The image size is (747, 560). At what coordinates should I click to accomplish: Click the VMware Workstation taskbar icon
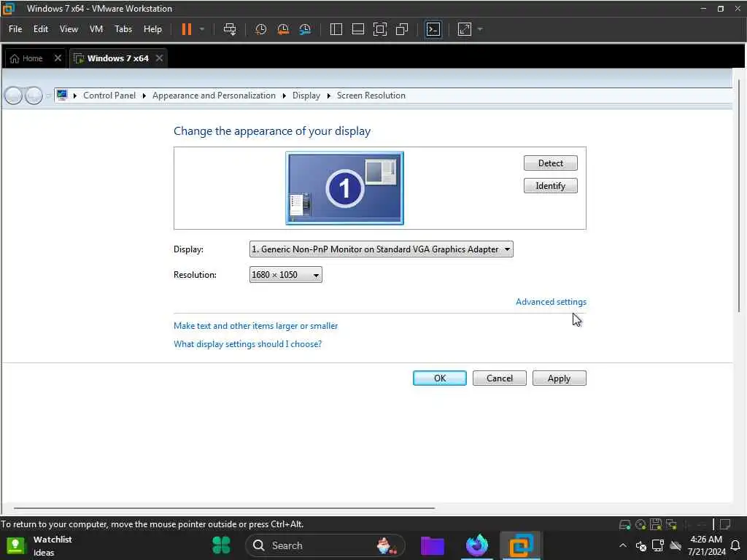pos(521,545)
